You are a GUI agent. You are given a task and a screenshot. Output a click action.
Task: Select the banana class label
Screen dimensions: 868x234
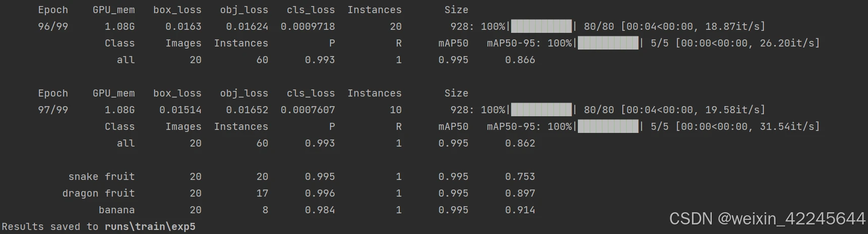117,210
